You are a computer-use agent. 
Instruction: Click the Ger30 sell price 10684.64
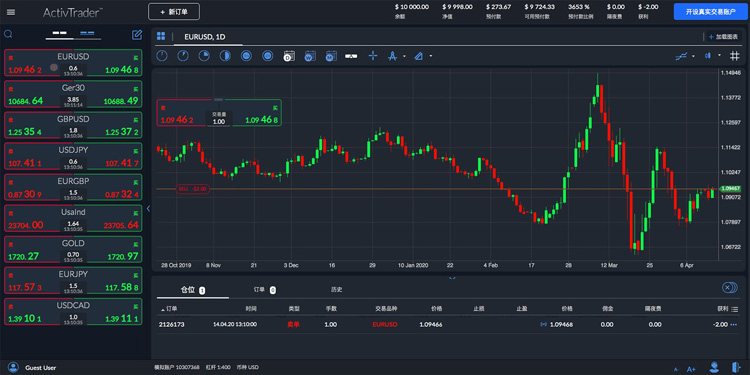[26, 101]
